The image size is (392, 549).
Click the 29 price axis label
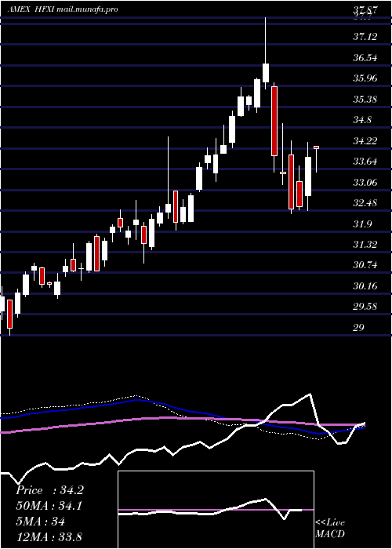pyautogui.click(x=359, y=328)
